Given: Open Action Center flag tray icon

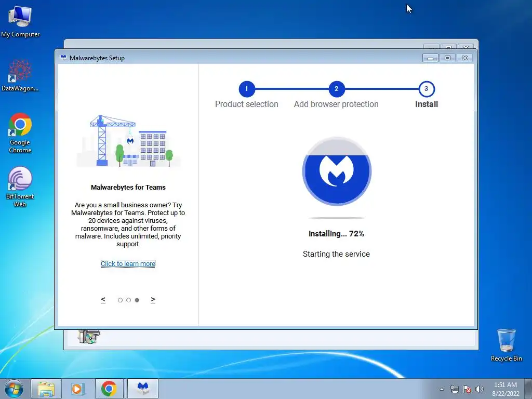Looking at the screenshot, I should 467,389.
